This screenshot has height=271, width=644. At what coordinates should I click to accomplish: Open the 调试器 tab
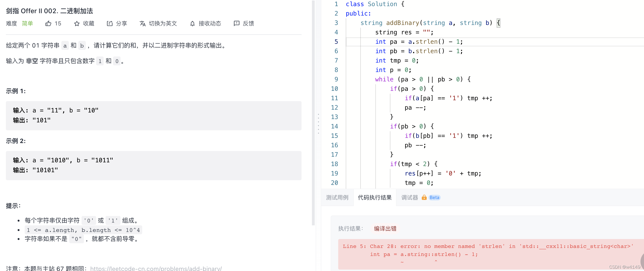coord(409,197)
